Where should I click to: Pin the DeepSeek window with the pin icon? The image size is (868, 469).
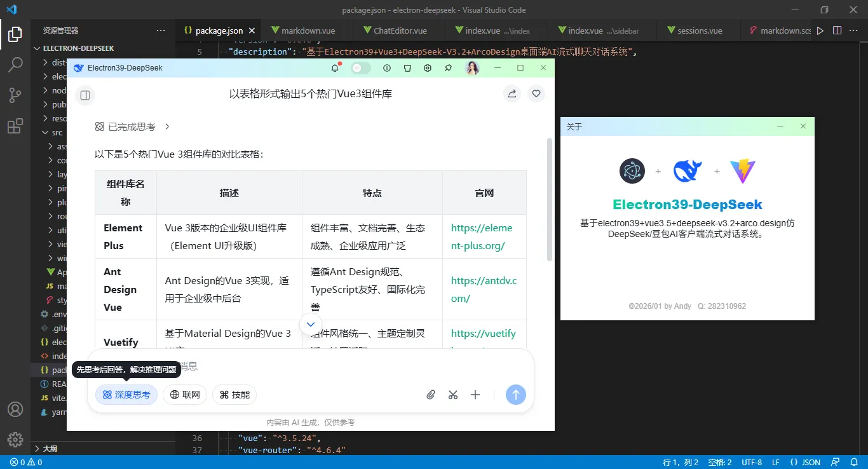(x=448, y=68)
